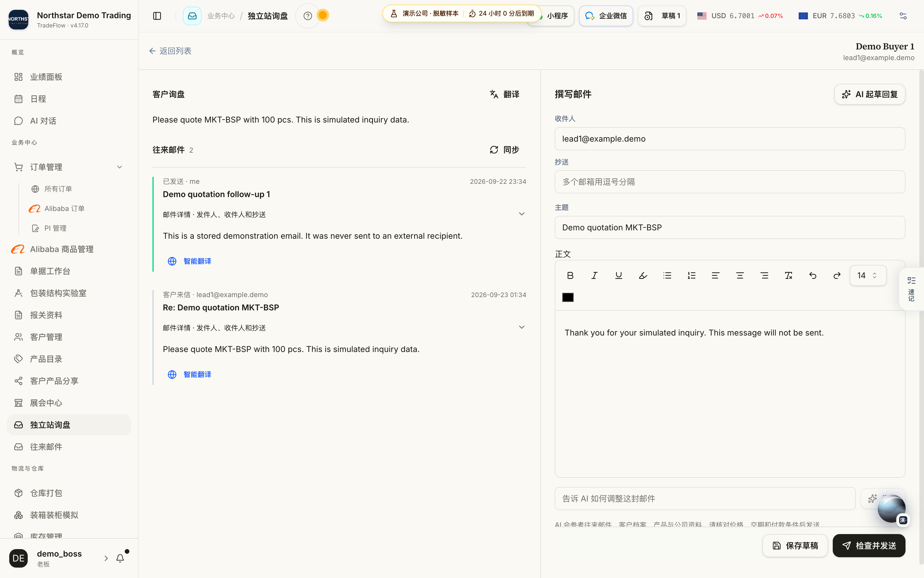Click the 抄送 CC input field
Screen dimensions: 924x578
730,181
